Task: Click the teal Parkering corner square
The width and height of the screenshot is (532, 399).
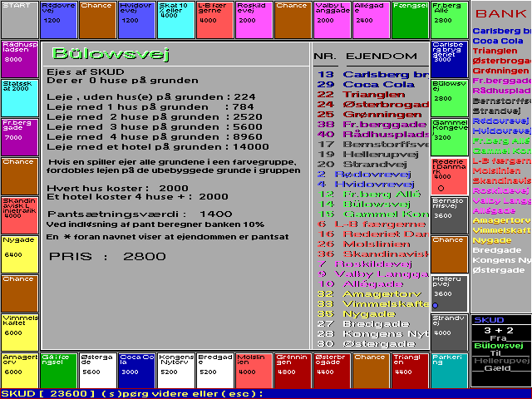Action: (x=450, y=371)
